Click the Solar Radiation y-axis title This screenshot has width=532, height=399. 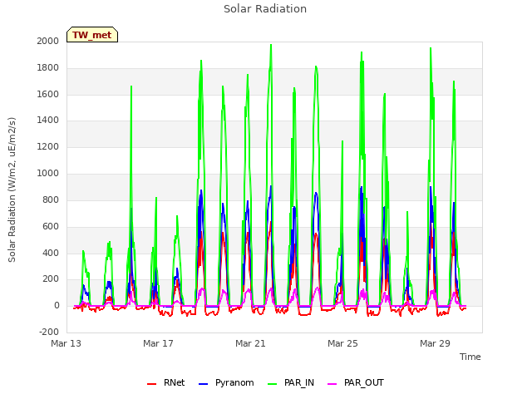tap(12, 190)
